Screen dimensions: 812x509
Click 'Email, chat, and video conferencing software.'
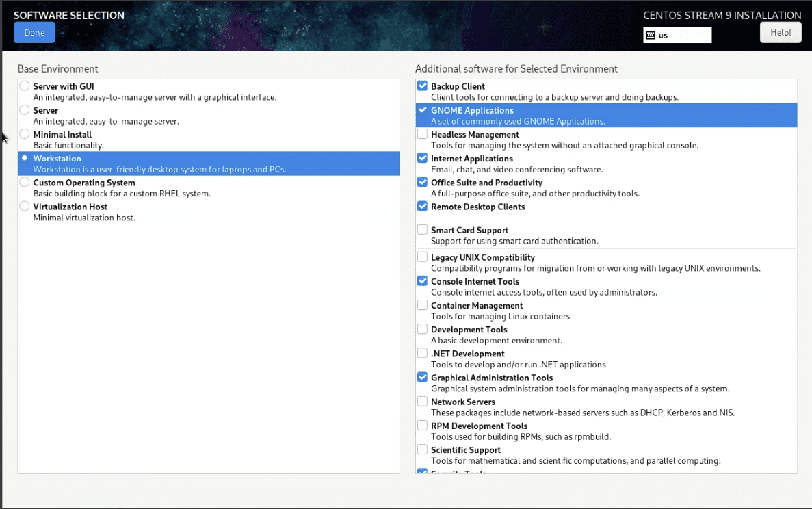(x=517, y=169)
